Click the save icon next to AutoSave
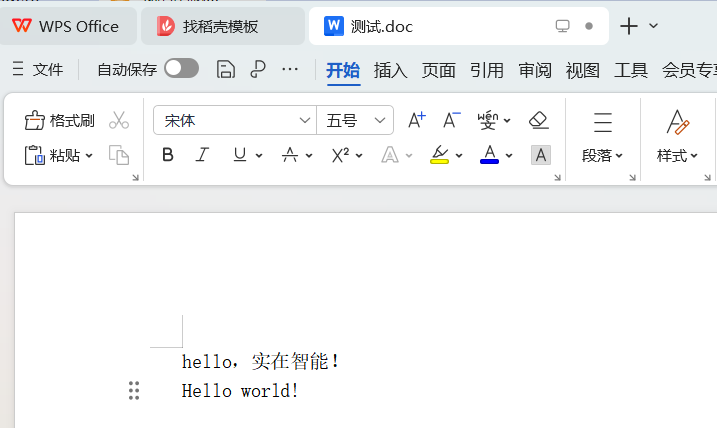The image size is (717, 428). coord(226,69)
